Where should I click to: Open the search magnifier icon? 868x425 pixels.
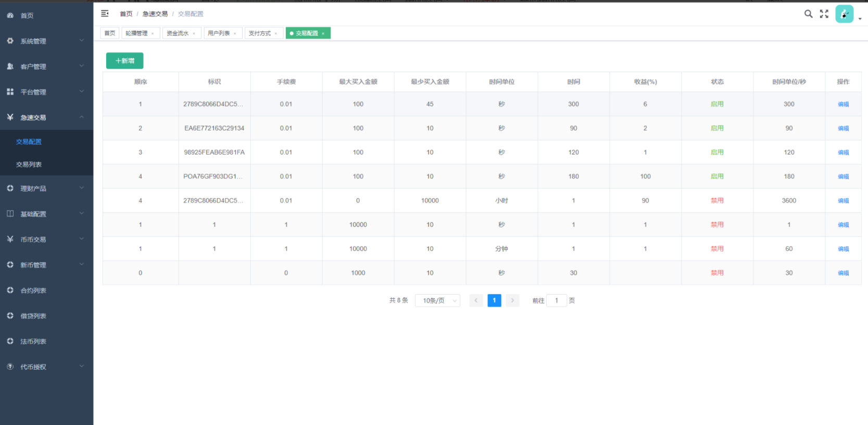pyautogui.click(x=808, y=14)
